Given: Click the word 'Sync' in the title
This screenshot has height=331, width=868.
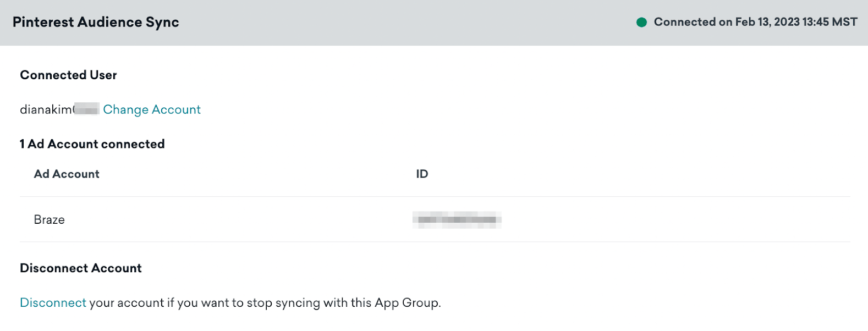Looking at the screenshot, I should click(162, 23).
